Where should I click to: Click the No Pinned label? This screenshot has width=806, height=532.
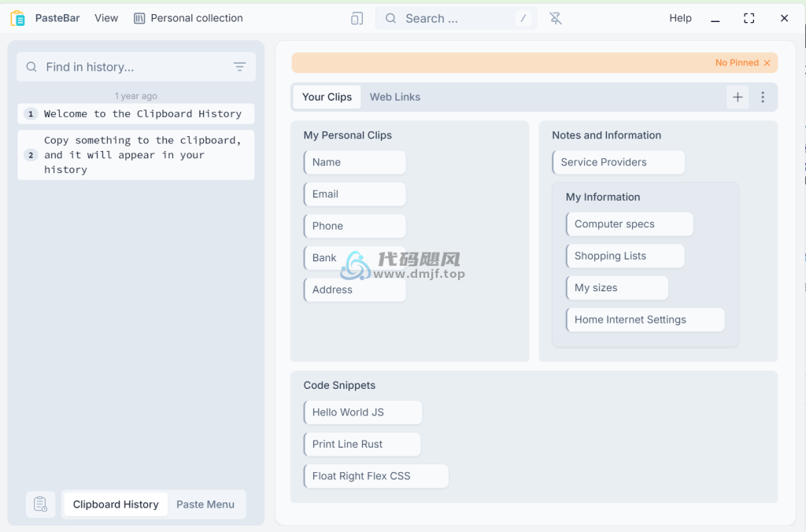click(737, 63)
